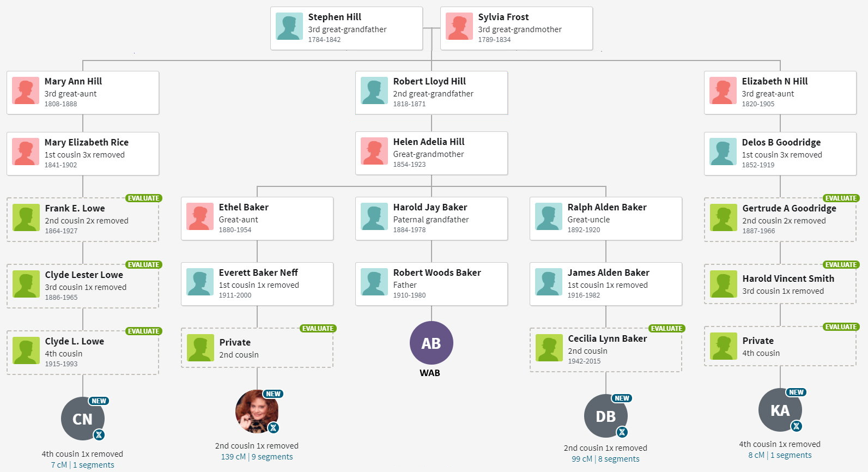Select the Helen Adelia Hill card

(x=432, y=153)
